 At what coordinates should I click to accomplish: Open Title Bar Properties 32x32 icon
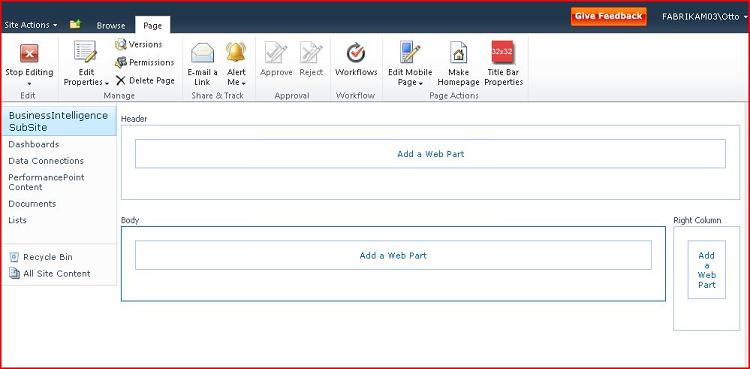503,52
